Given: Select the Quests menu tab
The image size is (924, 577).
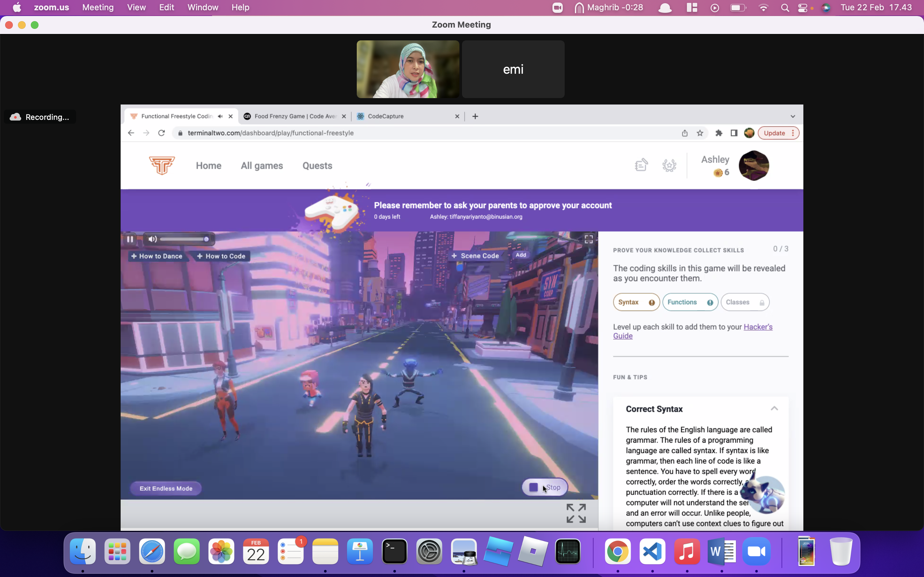Looking at the screenshot, I should pyautogui.click(x=317, y=165).
